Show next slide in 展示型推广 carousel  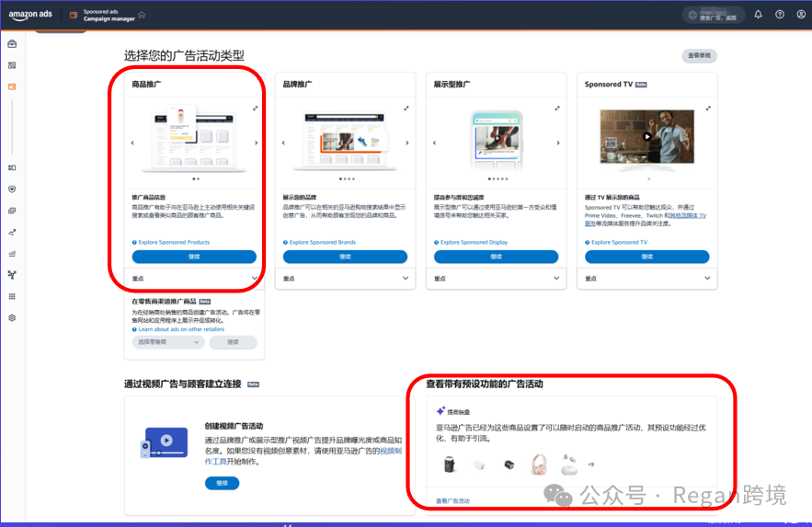557,143
